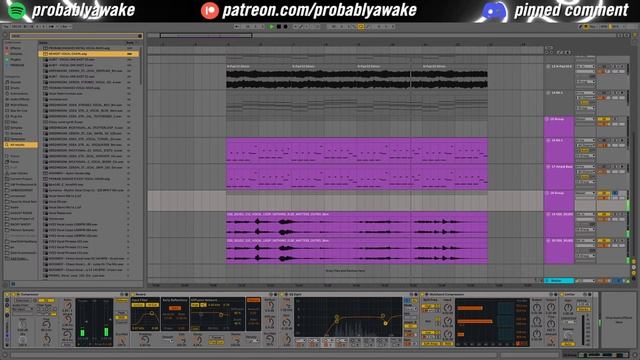
Task: Select the highlighted orange file row in the browser
Action: pos(89,53)
